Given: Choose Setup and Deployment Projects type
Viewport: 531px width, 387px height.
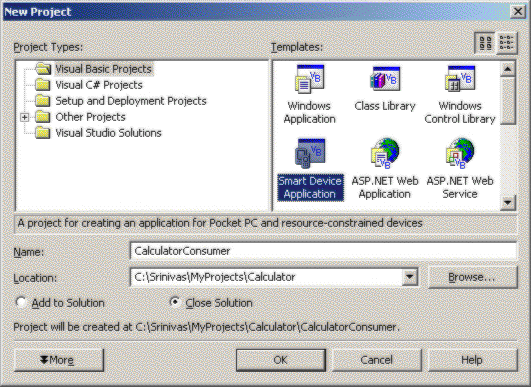Looking at the screenshot, I should (131, 101).
